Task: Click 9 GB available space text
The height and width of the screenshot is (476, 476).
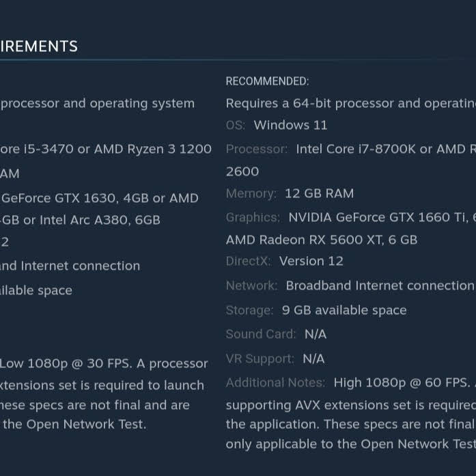Action: pos(344,310)
